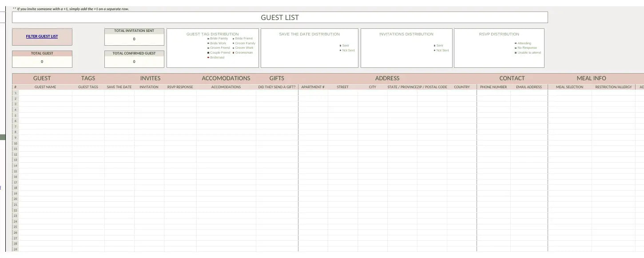Select the ACCOMODATIONS section header
This screenshot has width=644, height=258.
pos(226,78)
